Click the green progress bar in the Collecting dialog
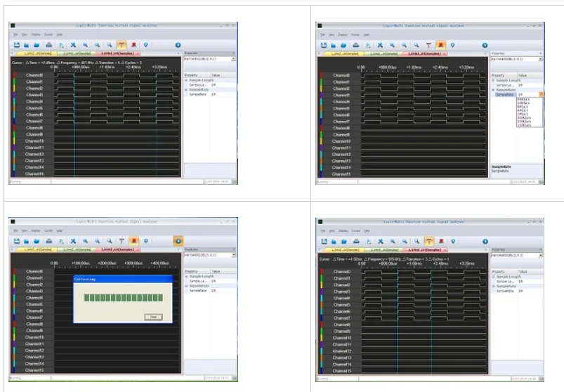The height and width of the screenshot is (392, 564). tap(124, 298)
